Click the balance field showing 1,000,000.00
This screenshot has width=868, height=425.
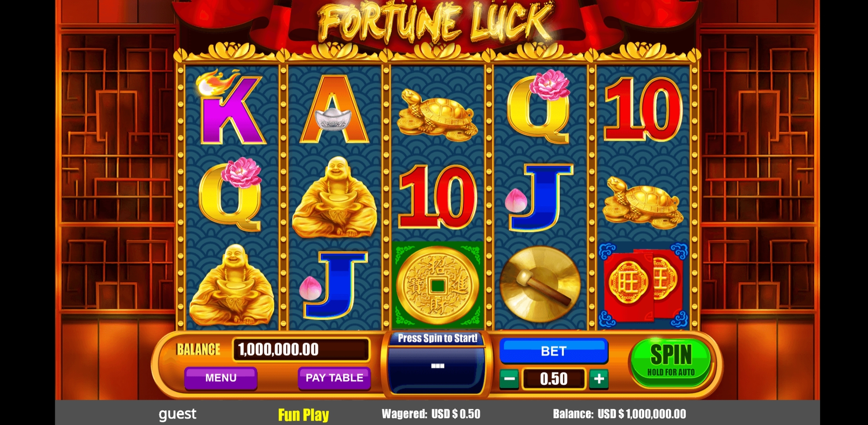tap(301, 350)
